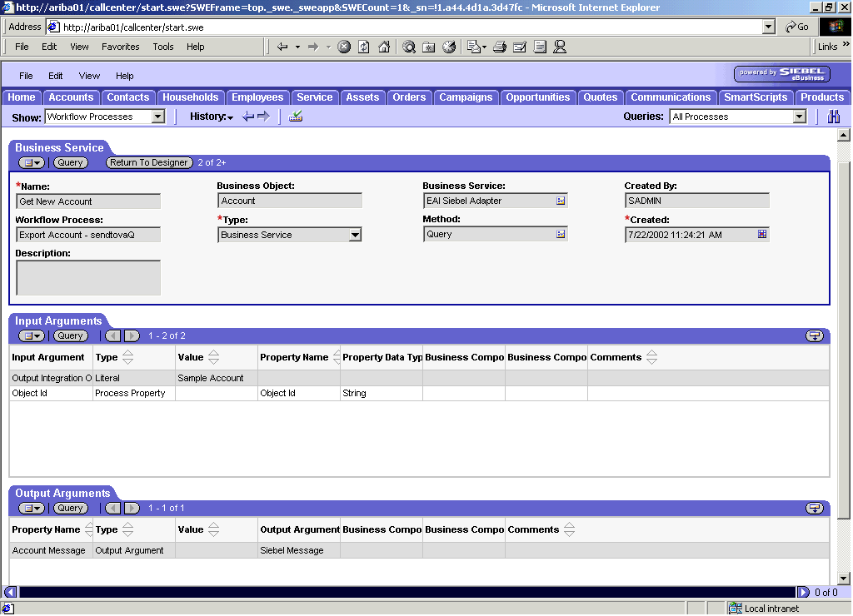The width and height of the screenshot is (853, 616).
Task: Open the Siebel application View menu
Action: tap(89, 76)
